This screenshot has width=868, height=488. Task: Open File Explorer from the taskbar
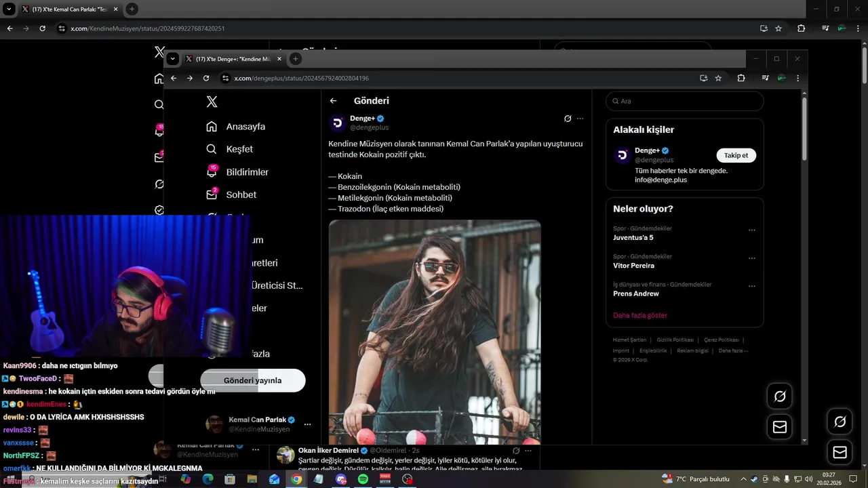pos(252,479)
